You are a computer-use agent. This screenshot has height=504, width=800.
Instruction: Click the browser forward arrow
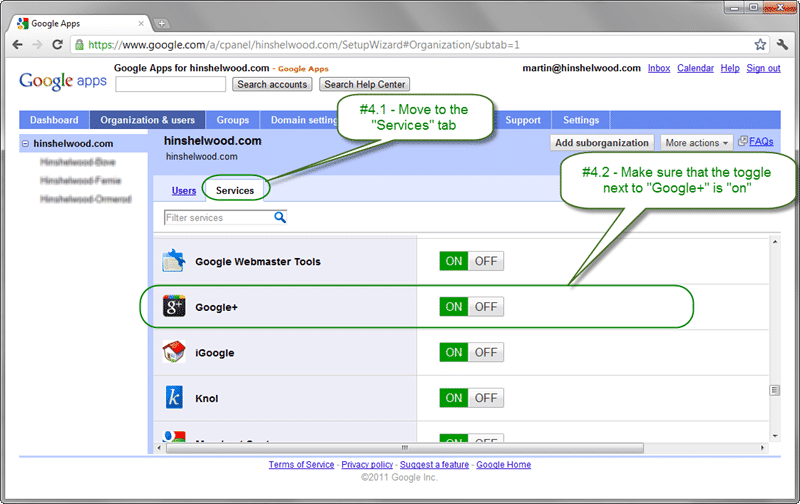[37, 45]
